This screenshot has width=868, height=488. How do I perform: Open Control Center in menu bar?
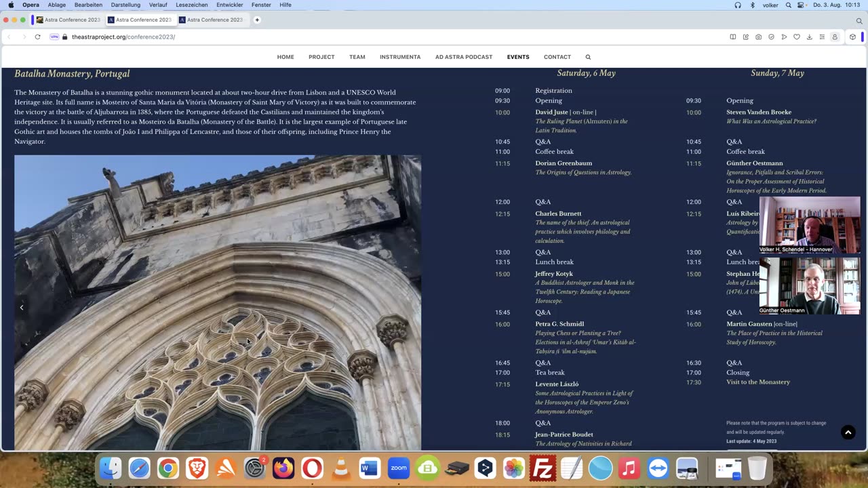coord(801,5)
